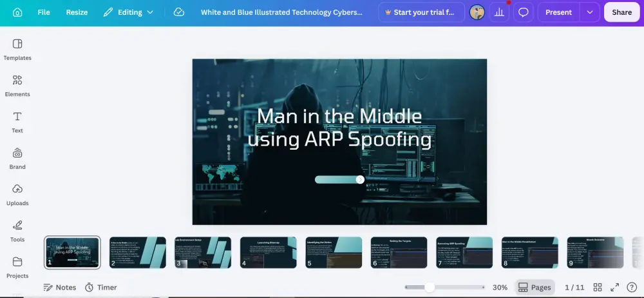Viewport: 644px width, 298px height.
Task: Go to Canva home icon
Action: pyautogui.click(x=17, y=12)
